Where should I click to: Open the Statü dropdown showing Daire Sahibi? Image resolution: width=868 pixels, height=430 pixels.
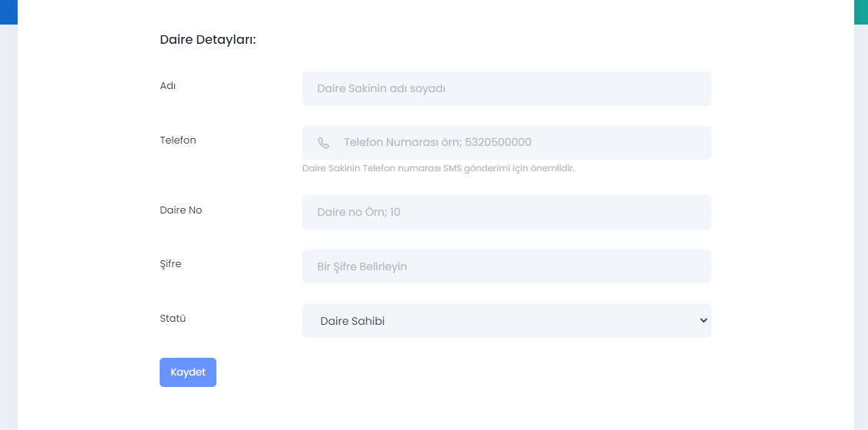point(507,320)
